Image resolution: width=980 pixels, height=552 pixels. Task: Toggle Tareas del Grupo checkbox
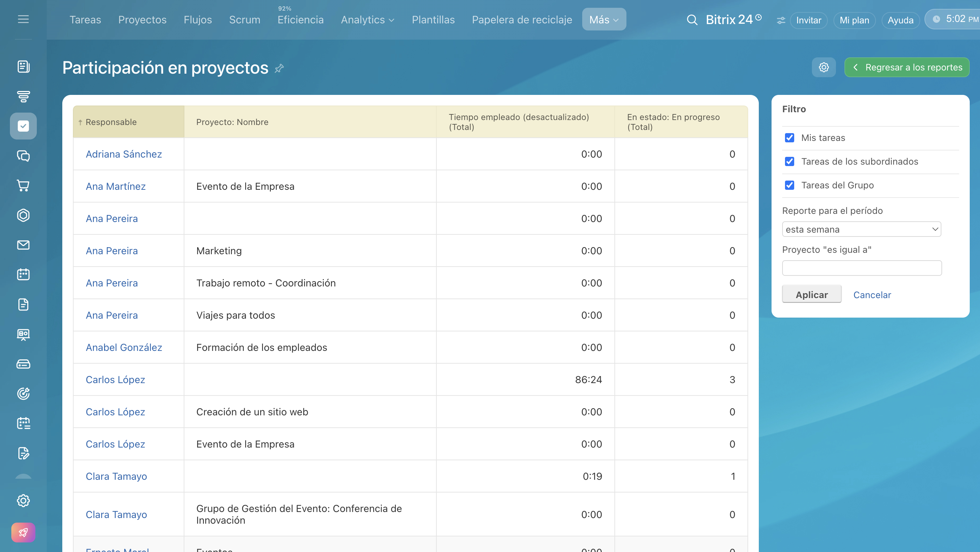[x=789, y=186]
